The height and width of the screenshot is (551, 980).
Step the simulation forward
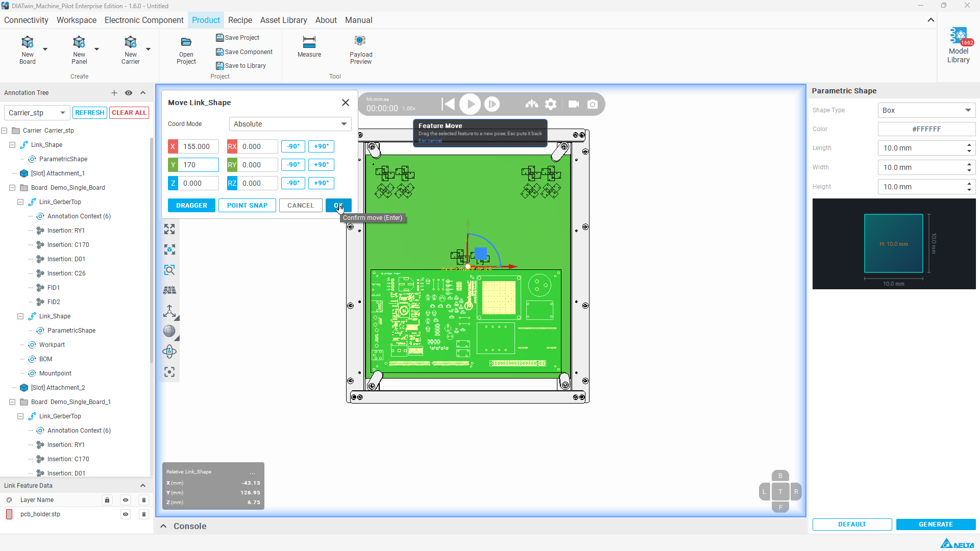click(492, 104)
